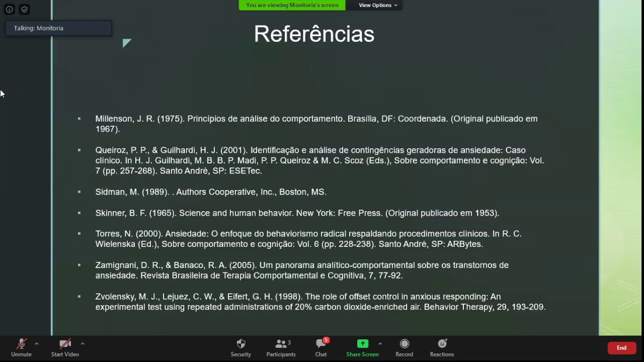Click the red End meeting button
The image size is (644, 362).
tap(622, 348)
